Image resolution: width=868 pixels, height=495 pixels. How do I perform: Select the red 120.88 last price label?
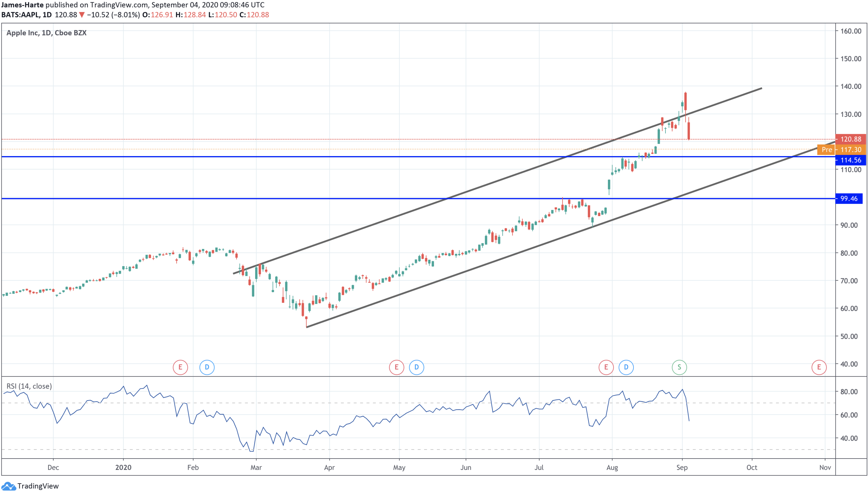click(x=850, y=139)
